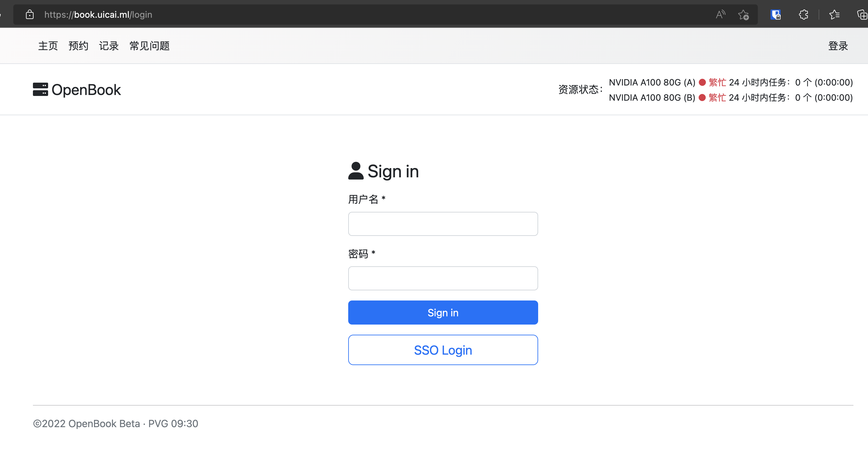This screenshot has width=868, height=449.
Task: Focus the 用户名 input field
Action: (443, 224)
